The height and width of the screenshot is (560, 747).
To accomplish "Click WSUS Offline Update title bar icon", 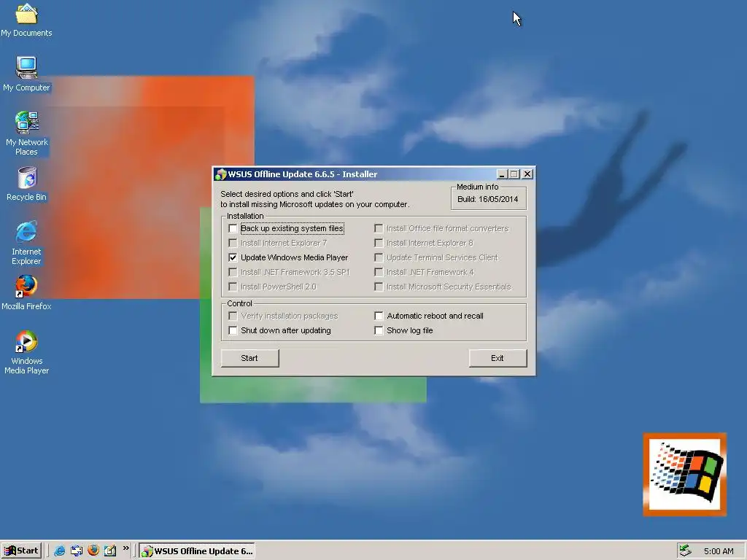I will point(220,174).
